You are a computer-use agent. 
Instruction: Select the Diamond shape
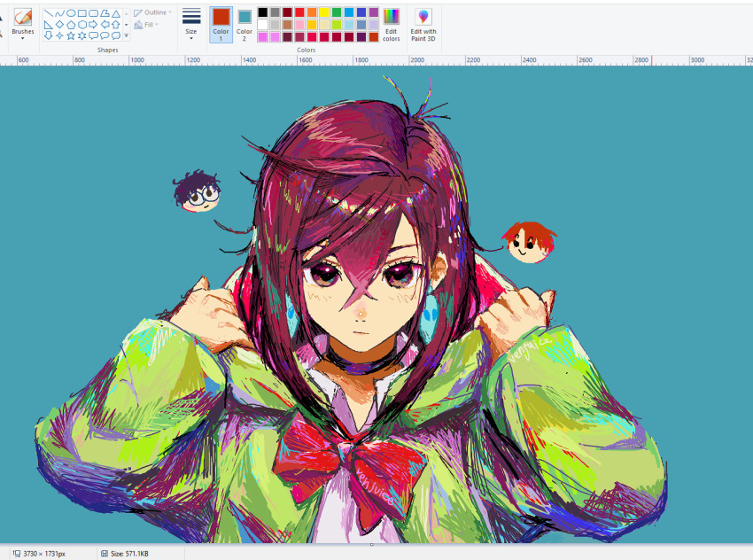click(x=60, y=24)
